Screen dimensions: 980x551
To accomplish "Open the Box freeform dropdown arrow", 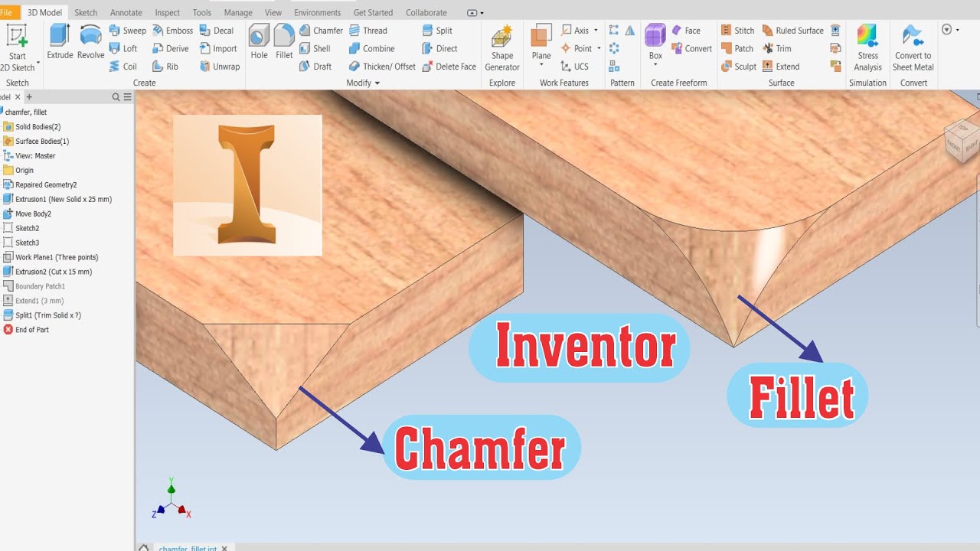I will [655, 65].
